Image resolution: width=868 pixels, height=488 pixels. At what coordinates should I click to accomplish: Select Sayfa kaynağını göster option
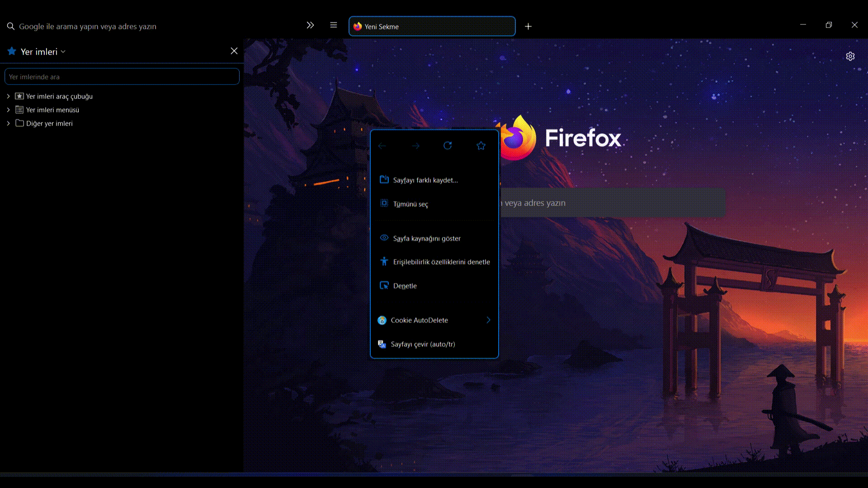[426, 238]
